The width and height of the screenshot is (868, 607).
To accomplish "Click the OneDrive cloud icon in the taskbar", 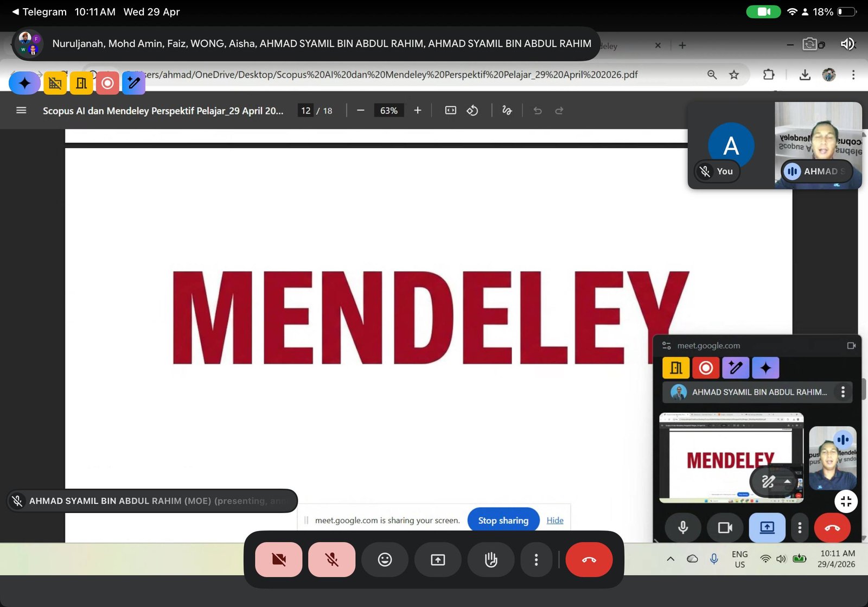I will coord(693,559).
